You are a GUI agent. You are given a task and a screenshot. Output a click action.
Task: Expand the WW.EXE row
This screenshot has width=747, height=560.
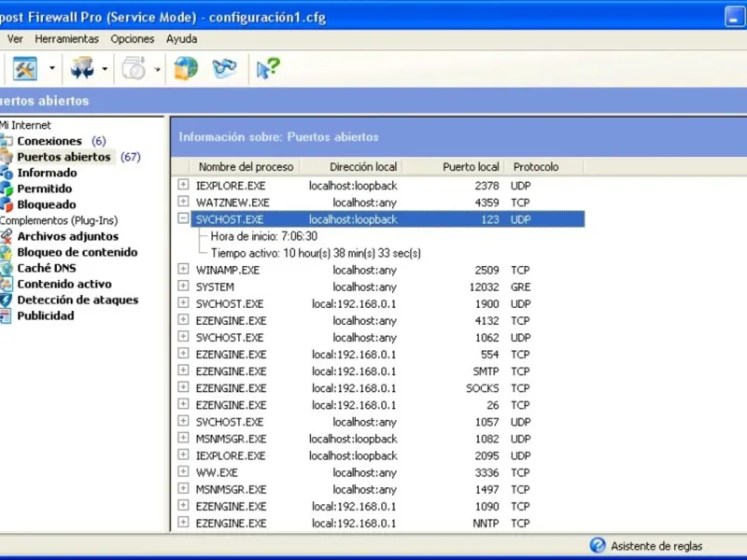(183, 471)
